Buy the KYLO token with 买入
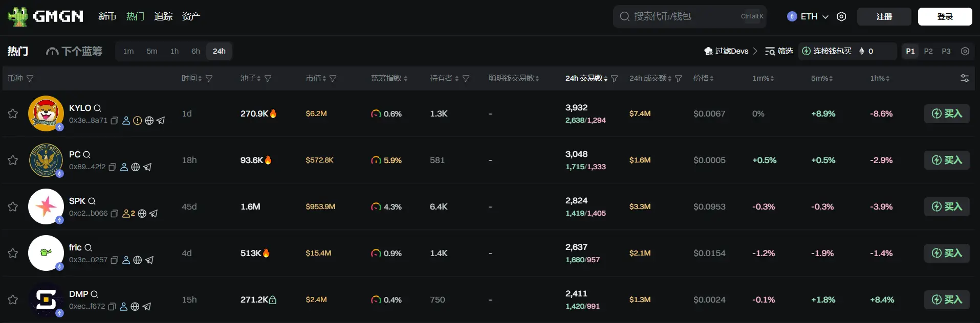Screen dimensions: 980x323 pyautogui.click(x=946, y=113)
